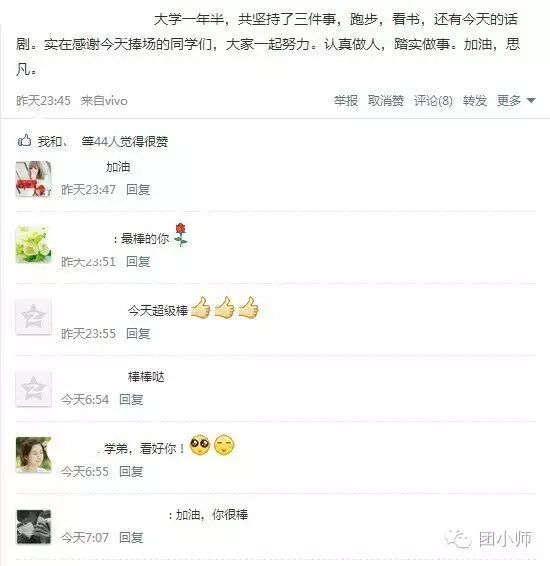The height and width of the screenshot is (566, 550).
Task: Reply to the 棒棒哒 comment
Action: click(131, 400)
